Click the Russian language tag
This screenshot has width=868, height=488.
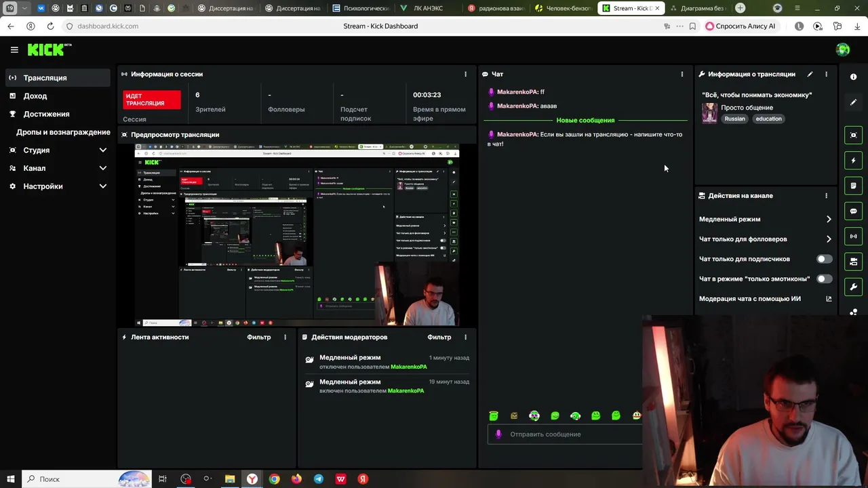pyautogui.click(x=734, y=119)
